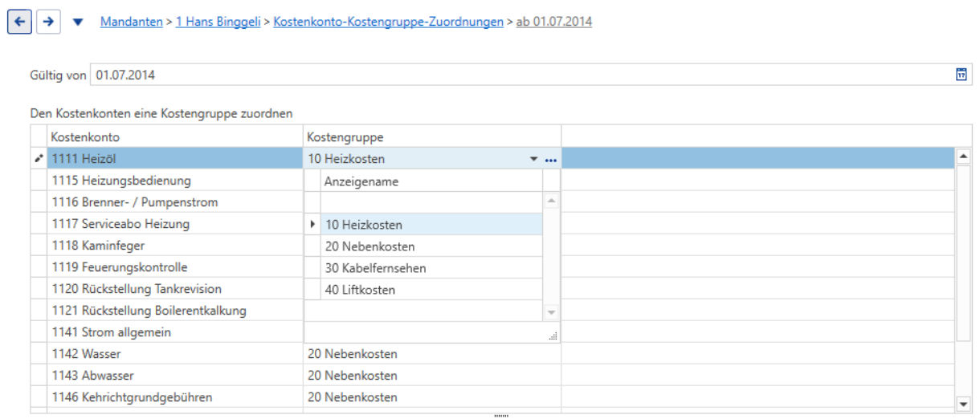Viewport: 980px width, 419px height.
Task: Click the filter row under Anzeigename
Action: (x=431, y=202)
